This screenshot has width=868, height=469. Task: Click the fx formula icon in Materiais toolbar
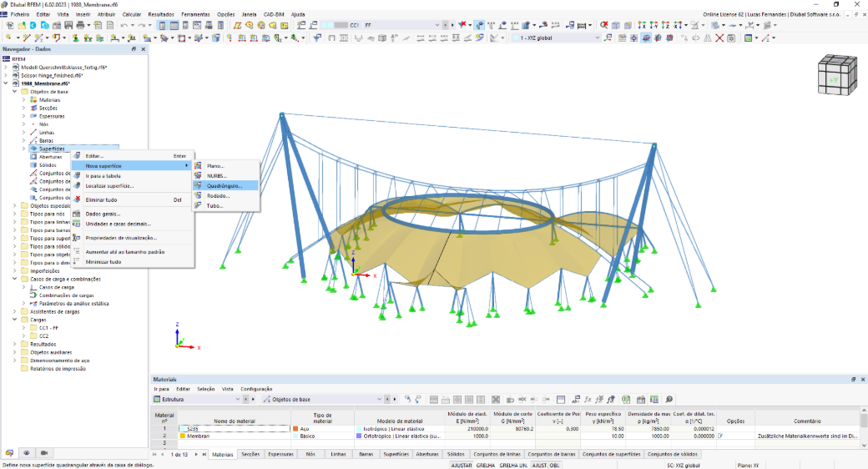[x=588, y=399]
